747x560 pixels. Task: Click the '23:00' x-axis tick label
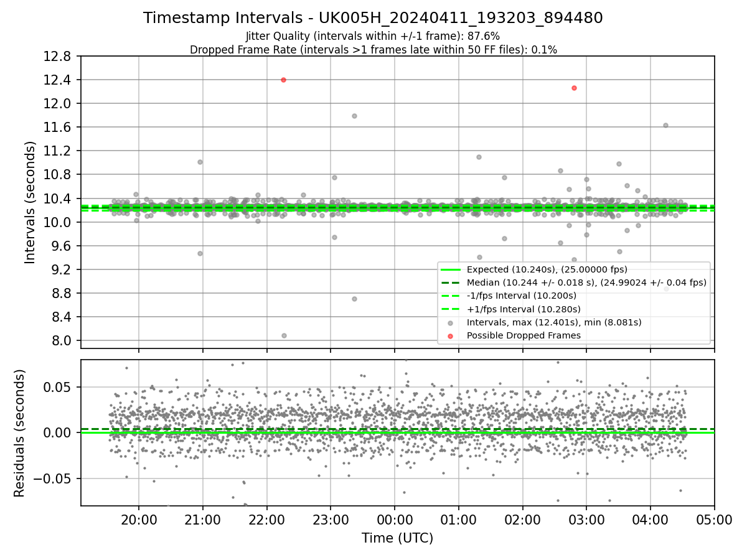(331, 520)
